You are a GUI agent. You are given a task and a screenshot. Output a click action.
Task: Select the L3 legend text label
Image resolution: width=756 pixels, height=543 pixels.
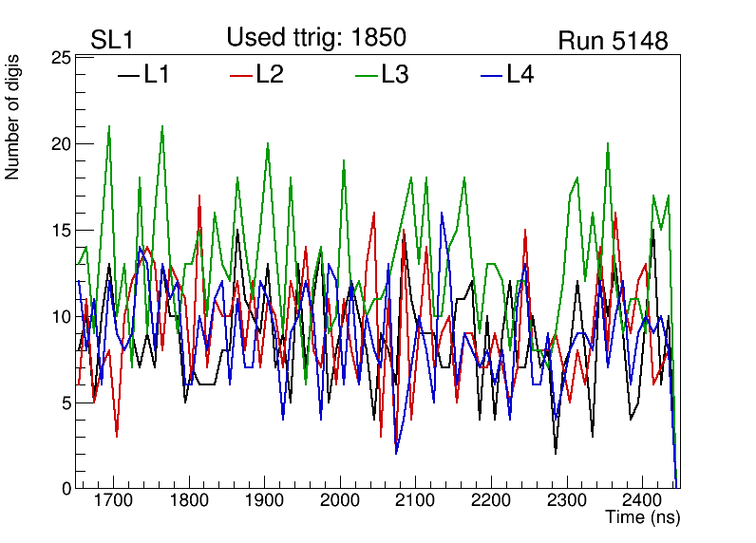tap(395, 75)
